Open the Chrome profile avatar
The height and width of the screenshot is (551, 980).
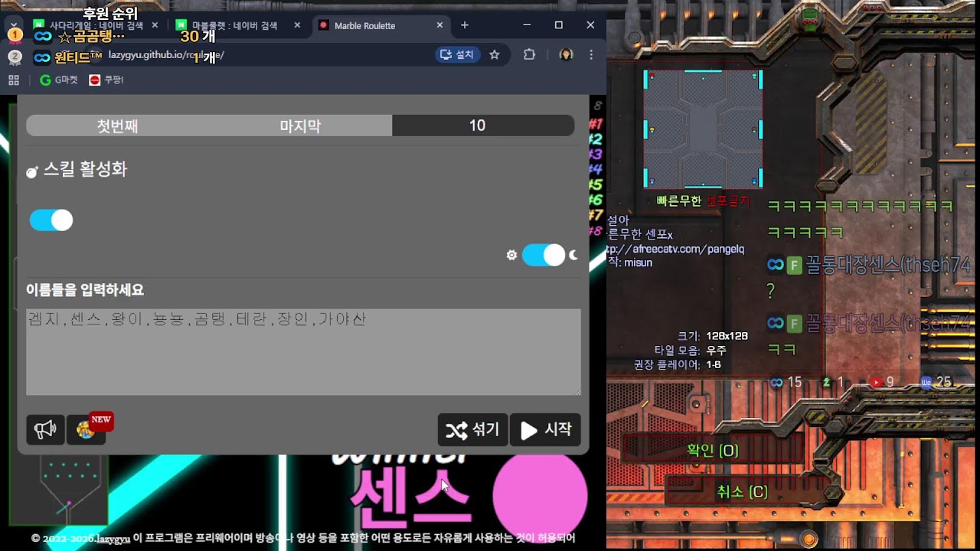pyautogui.click(x=566, y=54)
